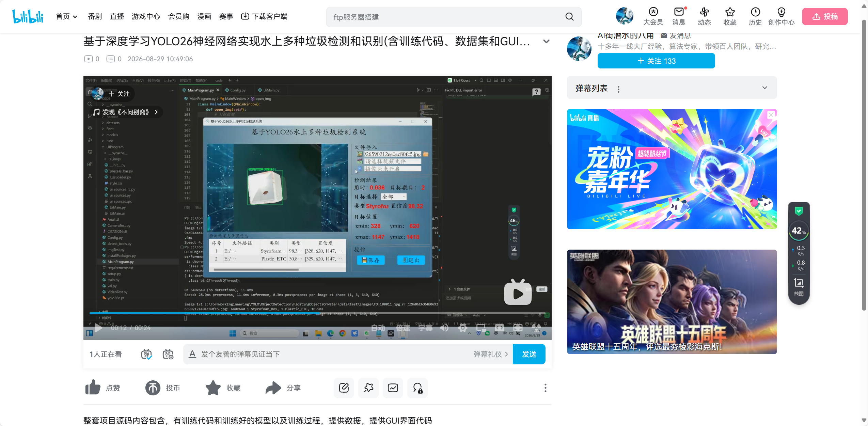868x426 pixels.
Task: Open 英雄联盟十五周年 ad thumbnail
Action: pos(672,302)
